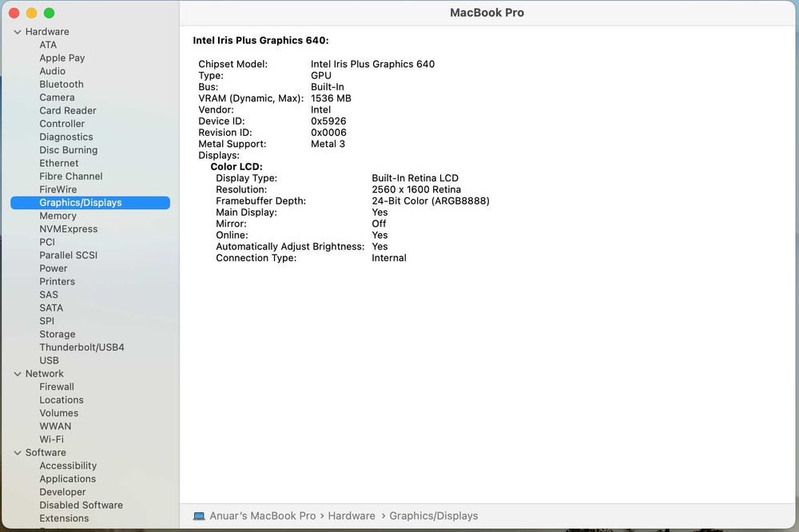Click the MacBook Pro window title
The width and height of the screenshot is (799, 532).
click(487, 14)
